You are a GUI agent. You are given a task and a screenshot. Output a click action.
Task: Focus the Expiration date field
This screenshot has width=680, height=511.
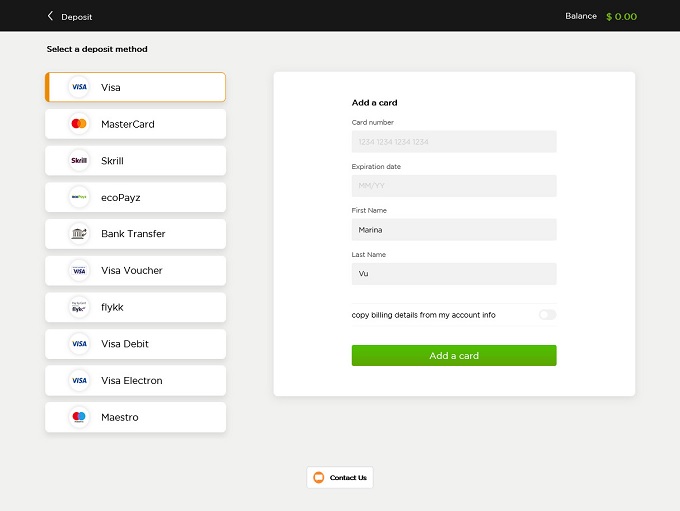(x=454, y=186)
